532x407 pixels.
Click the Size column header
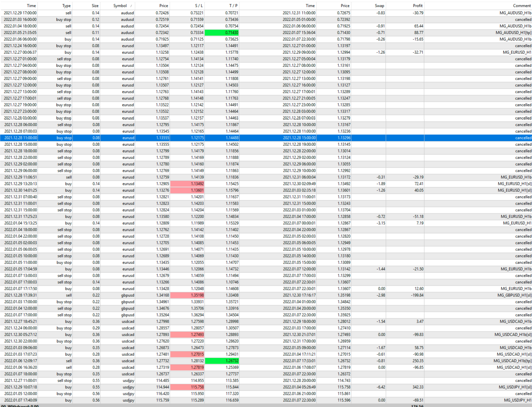coord(95,6)
